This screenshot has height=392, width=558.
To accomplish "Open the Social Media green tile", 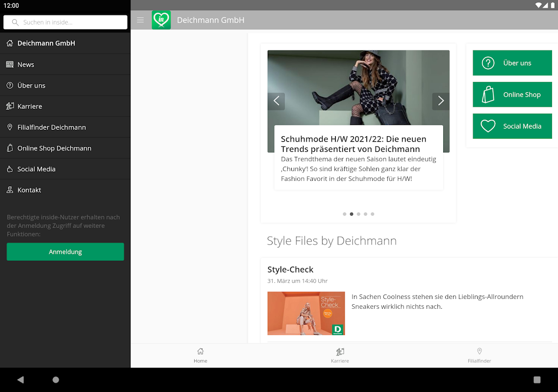I will pyautogui.click(x=512, y=126).
